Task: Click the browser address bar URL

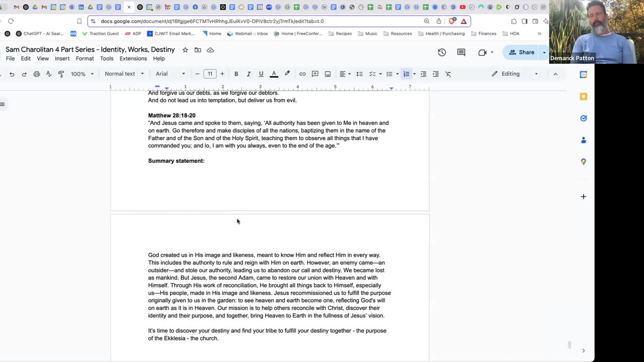Action: pyautogui.click(x=212, y=21)
